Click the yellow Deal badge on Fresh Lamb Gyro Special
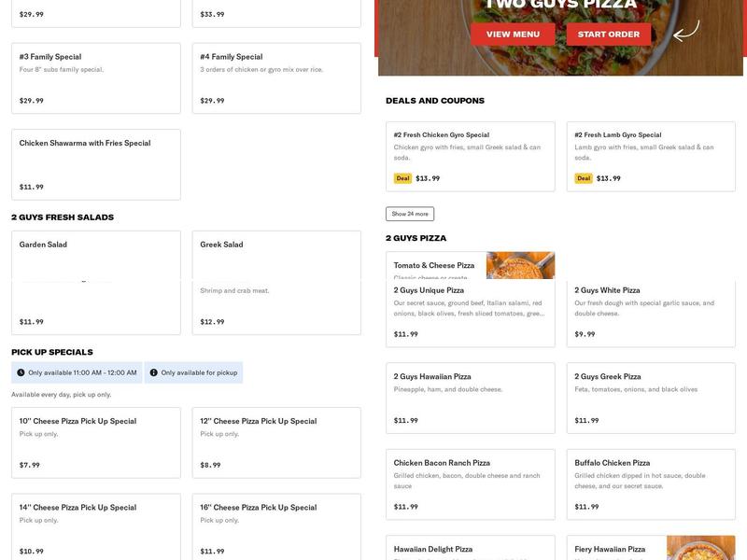 pos(585,178)
